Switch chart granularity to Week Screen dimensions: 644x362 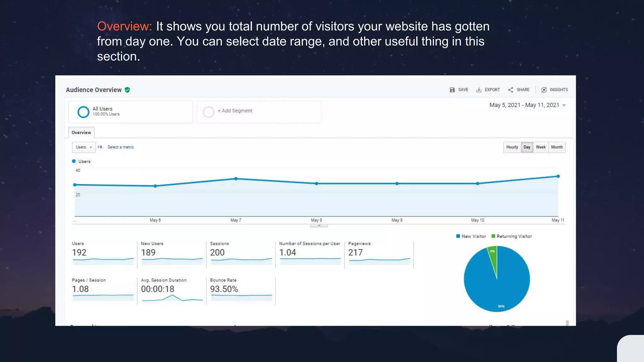[541, 147]
